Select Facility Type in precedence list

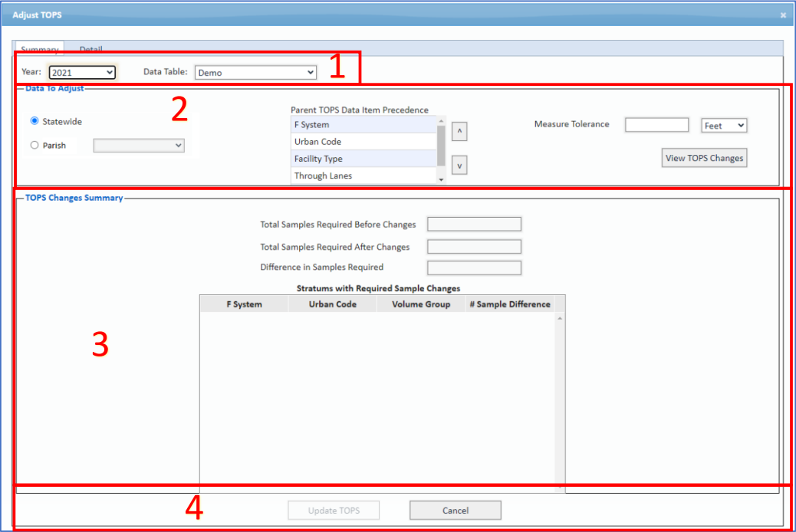pos(363,159)
